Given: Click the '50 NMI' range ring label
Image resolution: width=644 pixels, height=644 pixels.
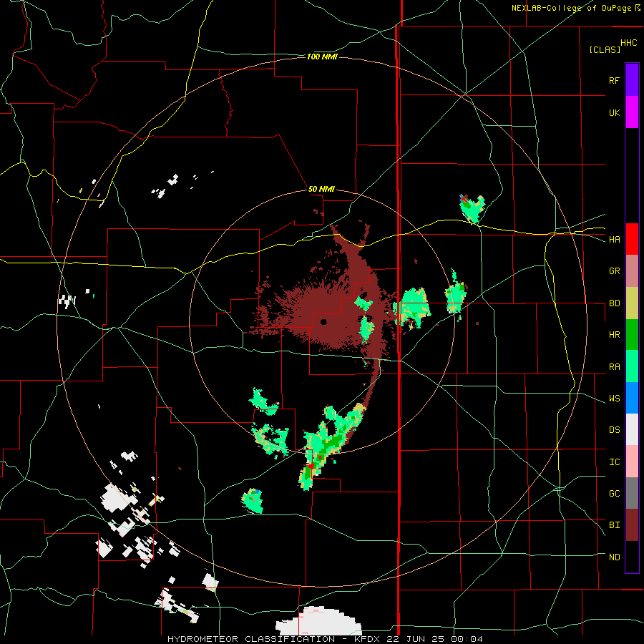Looking at the screenshot, I should click(321, 190).
